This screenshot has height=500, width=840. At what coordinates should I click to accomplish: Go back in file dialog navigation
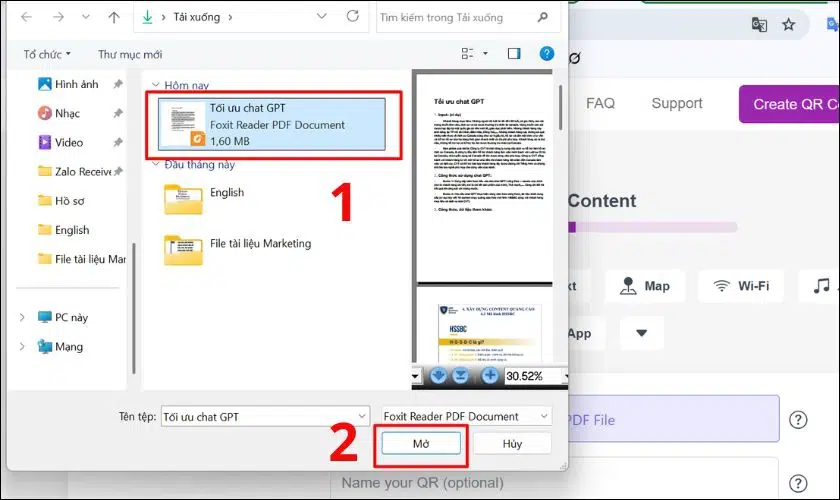26,17
